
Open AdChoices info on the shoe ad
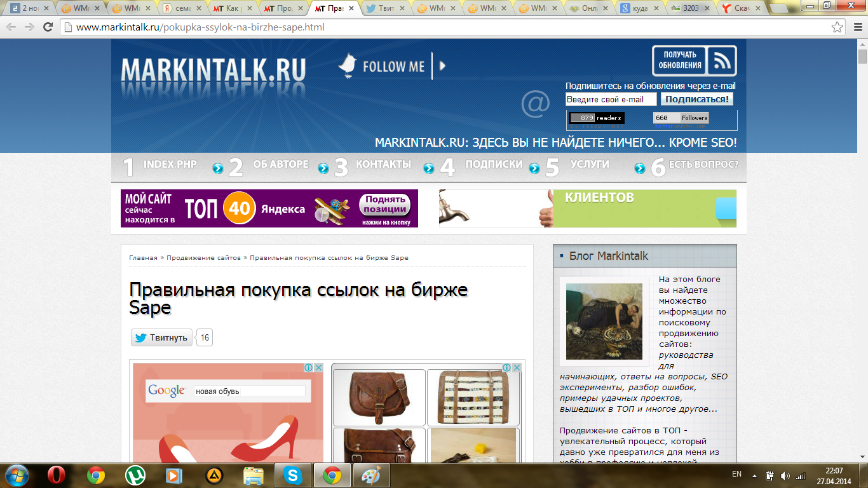point(308,368)
